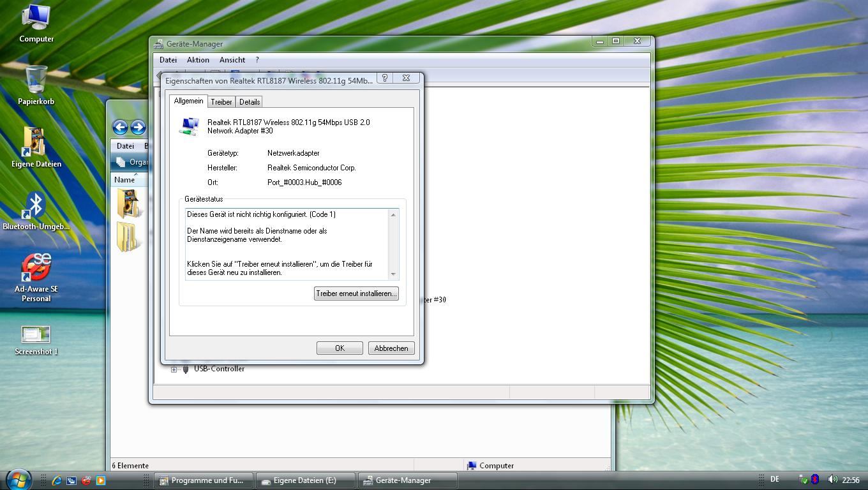868x490 pixels.
Task: Click the Abbrechen button
Action: (391, 348)
